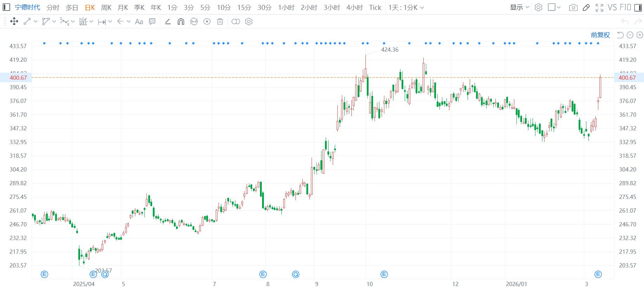Enter fullscreen chart mode
The image size is (644, 291).
pos(599,7)
